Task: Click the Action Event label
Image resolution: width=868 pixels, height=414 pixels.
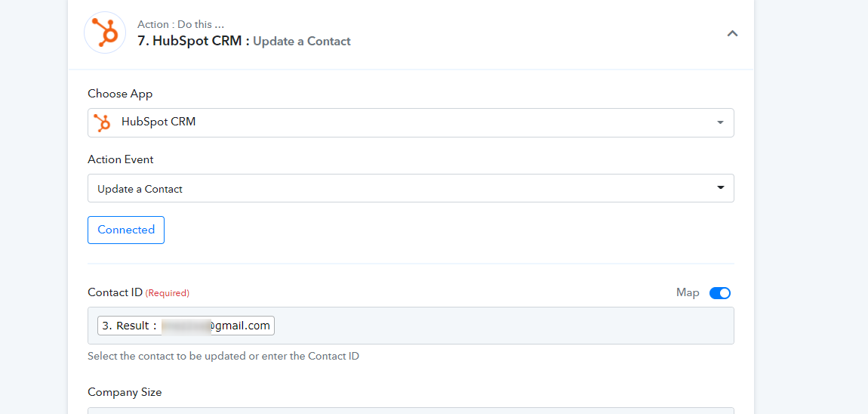Action: 121,159
